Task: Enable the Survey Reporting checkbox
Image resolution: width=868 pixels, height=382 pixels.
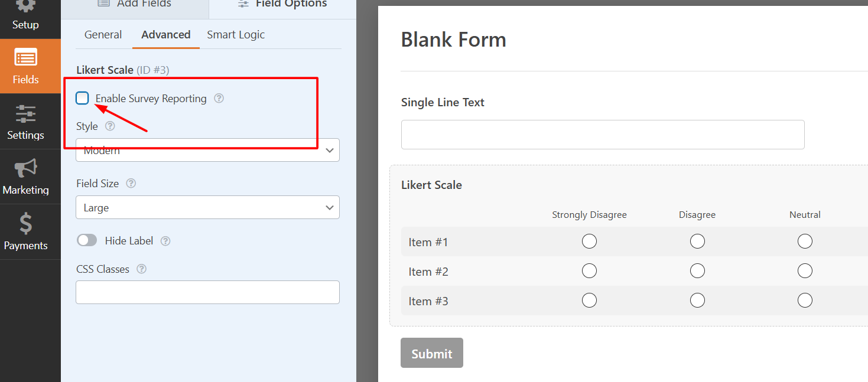Action: click(83, 99)
